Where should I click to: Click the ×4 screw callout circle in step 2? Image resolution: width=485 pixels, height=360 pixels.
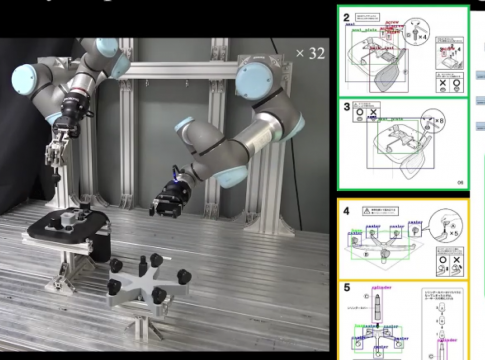tap(416, 31)
